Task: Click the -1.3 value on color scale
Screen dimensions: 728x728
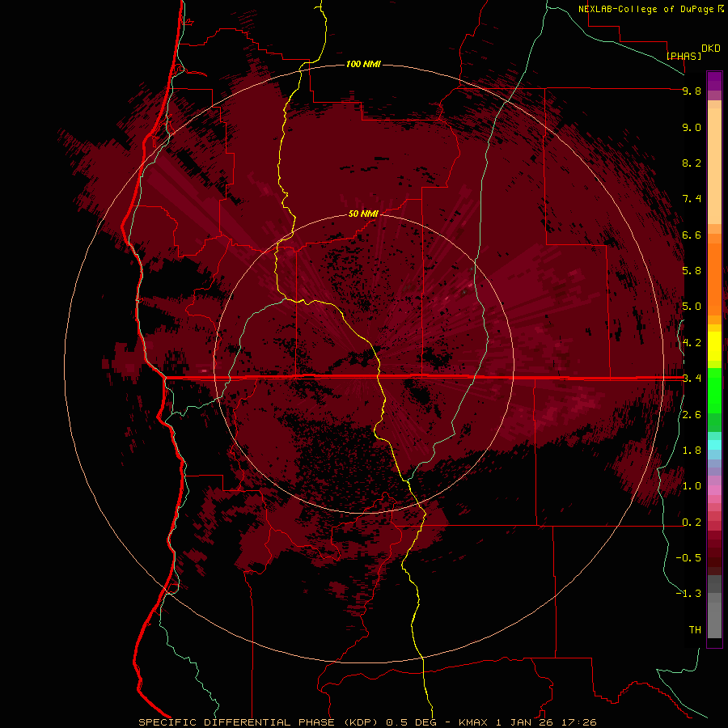Action: click(x=688, y=594)
